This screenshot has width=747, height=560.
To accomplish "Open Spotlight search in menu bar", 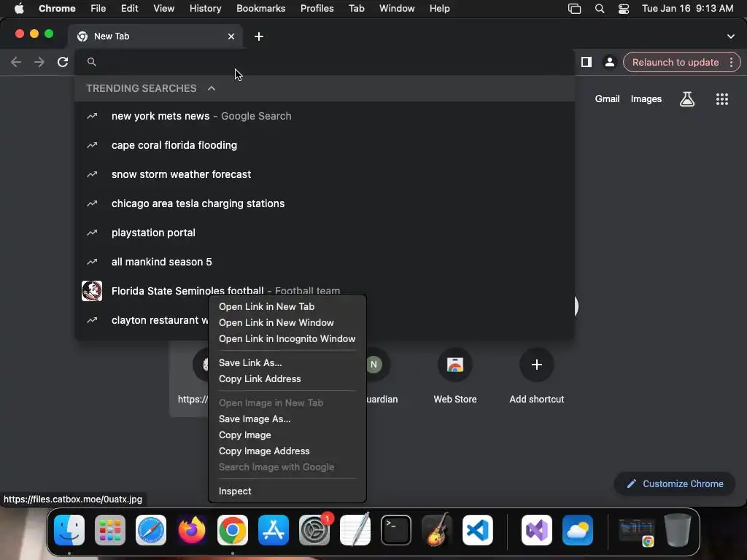I will pos(600,9).
